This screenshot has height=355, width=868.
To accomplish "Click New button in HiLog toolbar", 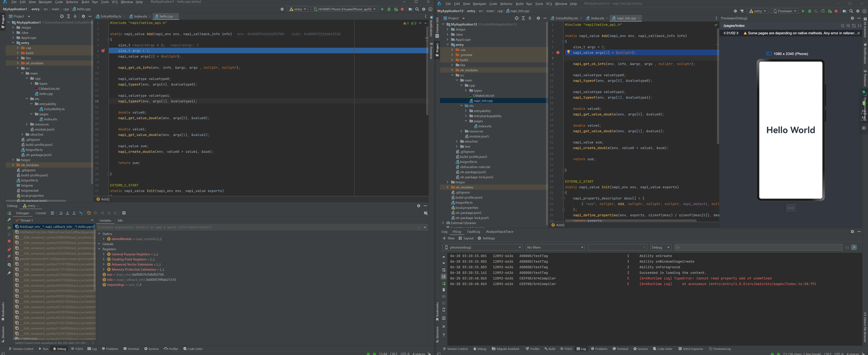I will coord(448,238).
